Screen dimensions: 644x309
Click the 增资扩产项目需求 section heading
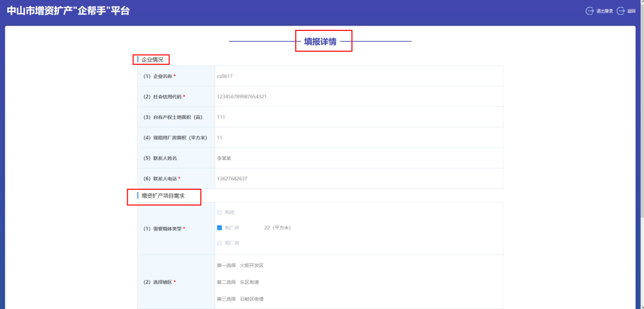[163, 196]
